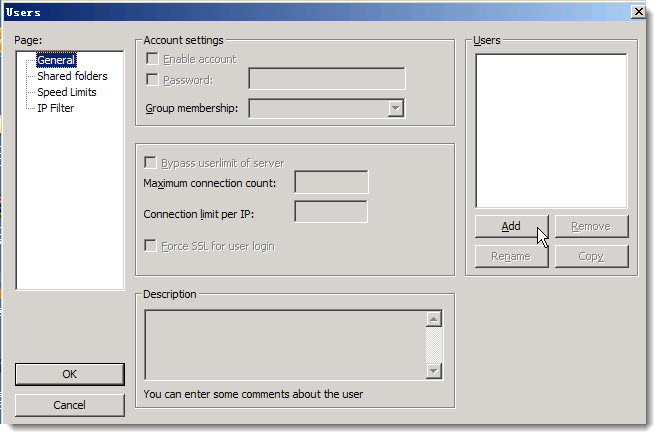Confirm with the OK button

tap(70, 374)
